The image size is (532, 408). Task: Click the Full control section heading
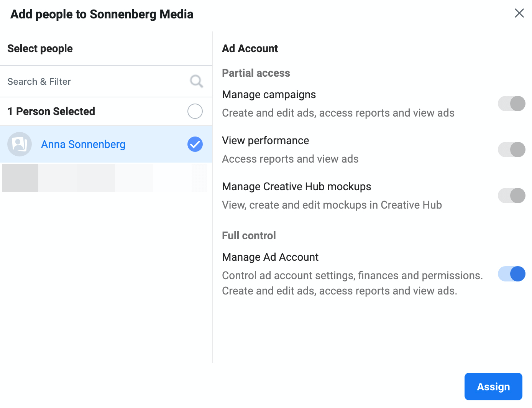(249, 235)
